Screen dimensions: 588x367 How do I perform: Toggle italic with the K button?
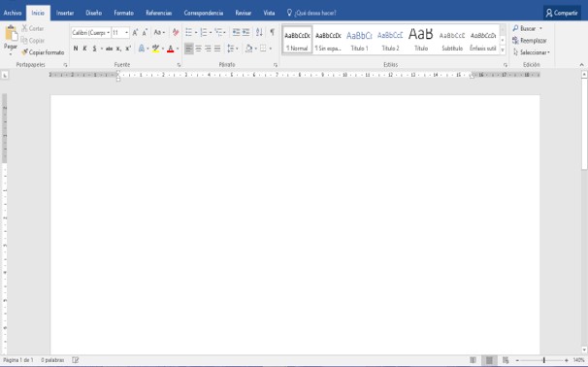click(84, 49)
